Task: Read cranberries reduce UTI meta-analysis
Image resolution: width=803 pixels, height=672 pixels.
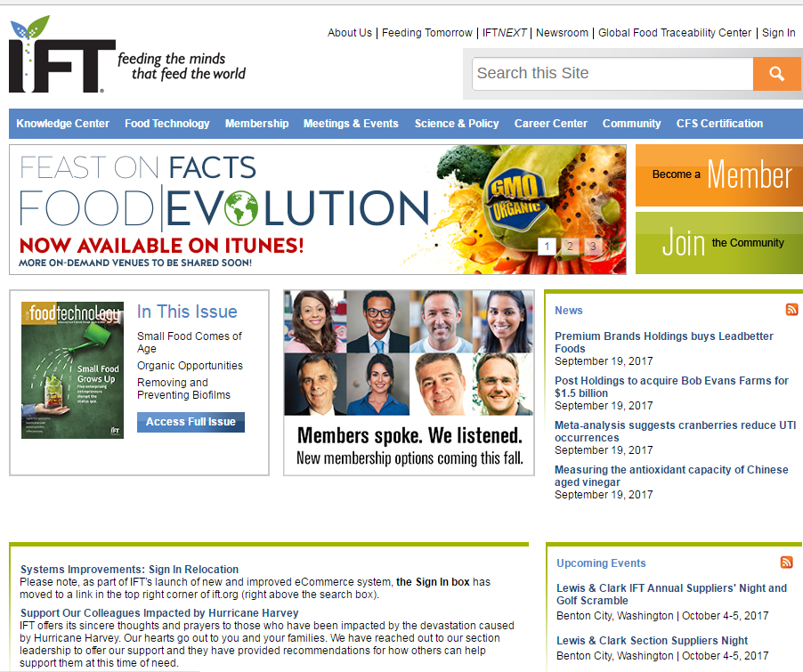Action: 675,432
